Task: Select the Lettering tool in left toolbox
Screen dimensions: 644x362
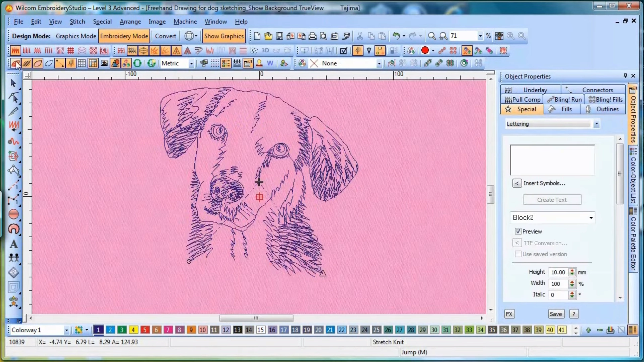Action: (x=13, y=244)
